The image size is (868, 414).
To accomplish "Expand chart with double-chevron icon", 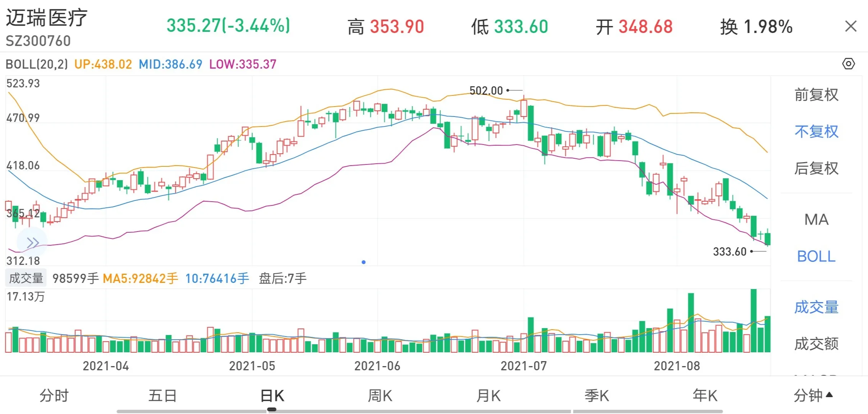I will click(x=33, y=243).
